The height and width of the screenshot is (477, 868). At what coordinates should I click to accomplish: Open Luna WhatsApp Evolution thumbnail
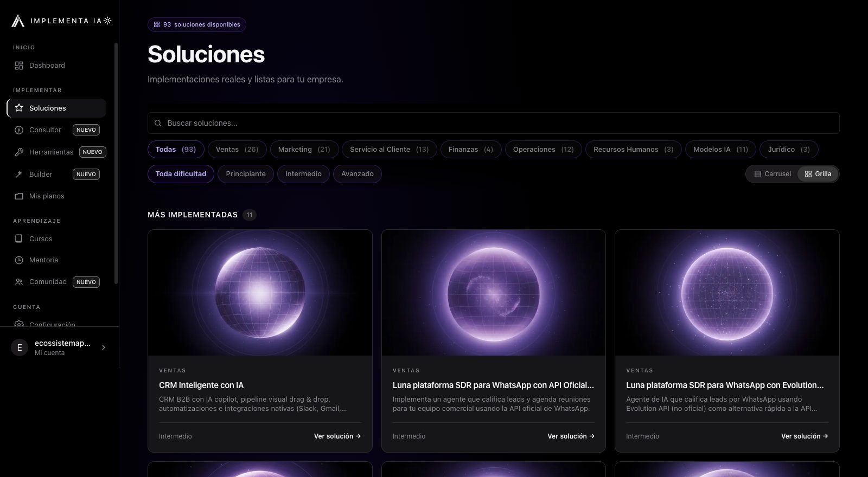click(x=727, y=293)
